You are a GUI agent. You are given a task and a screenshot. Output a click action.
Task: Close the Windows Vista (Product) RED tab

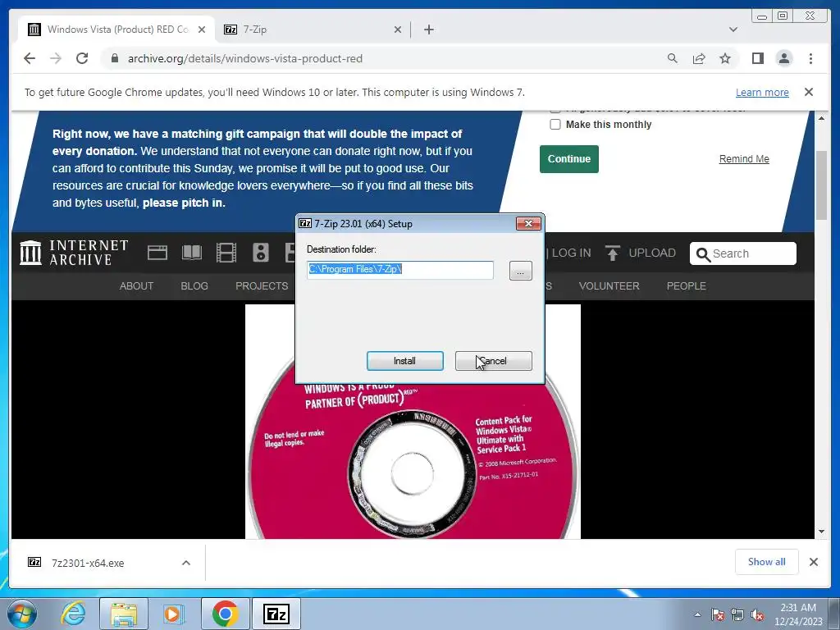(x=202, y=30)
